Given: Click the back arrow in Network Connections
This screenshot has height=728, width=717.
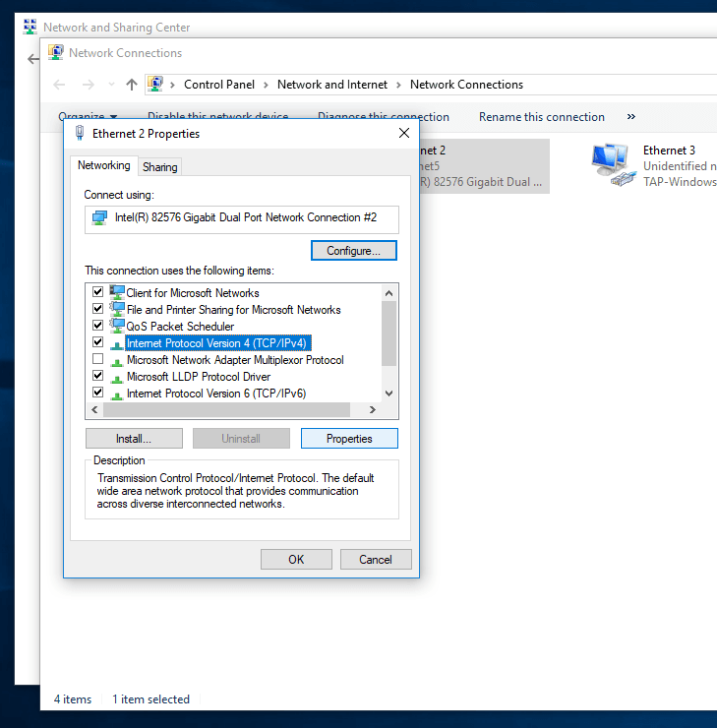Looking at the screenshot, I should (59, 85).
